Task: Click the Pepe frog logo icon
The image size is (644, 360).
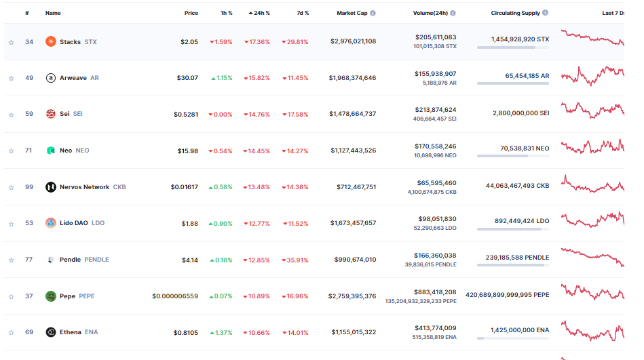Action: (x=50, y=296)
